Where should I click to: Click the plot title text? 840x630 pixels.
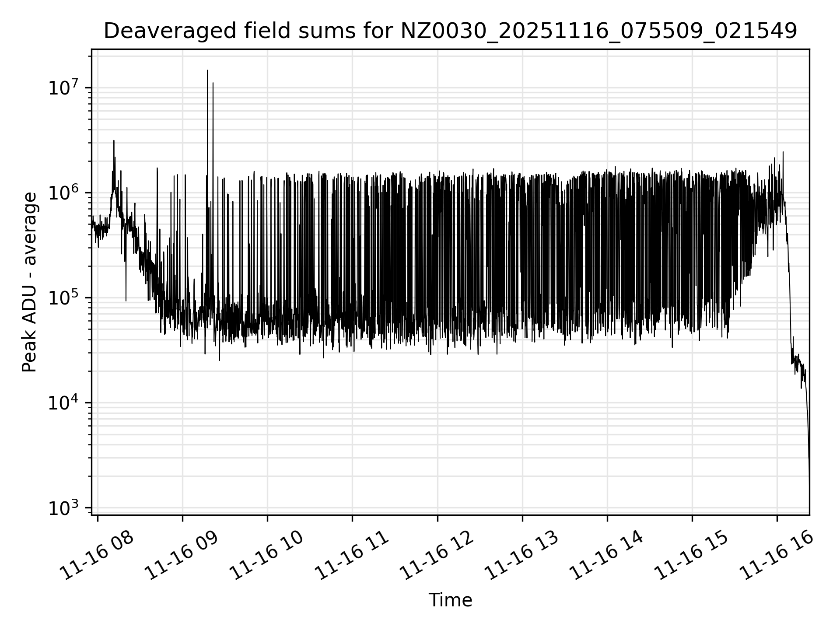[x=450, y=31]
